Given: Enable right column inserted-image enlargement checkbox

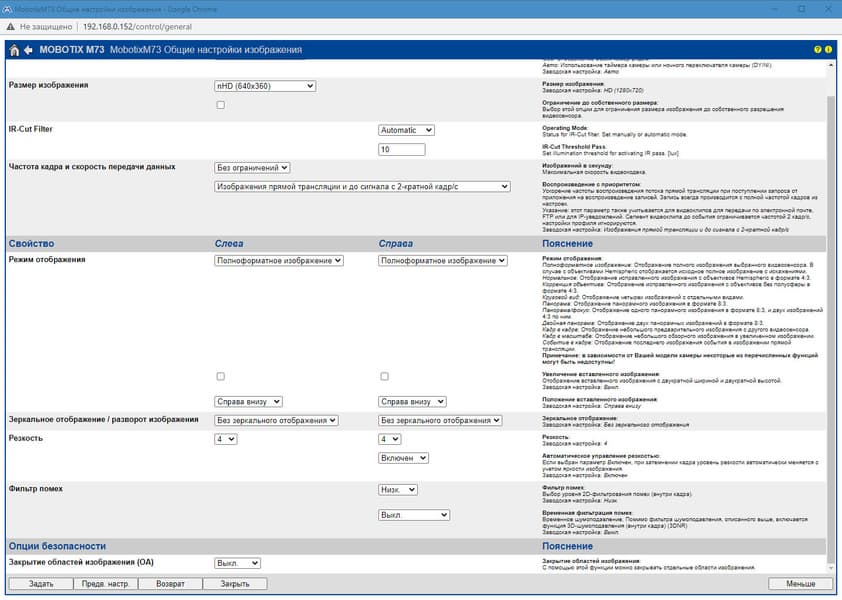Looking at the screenshot, I should [x=384, y=377].
